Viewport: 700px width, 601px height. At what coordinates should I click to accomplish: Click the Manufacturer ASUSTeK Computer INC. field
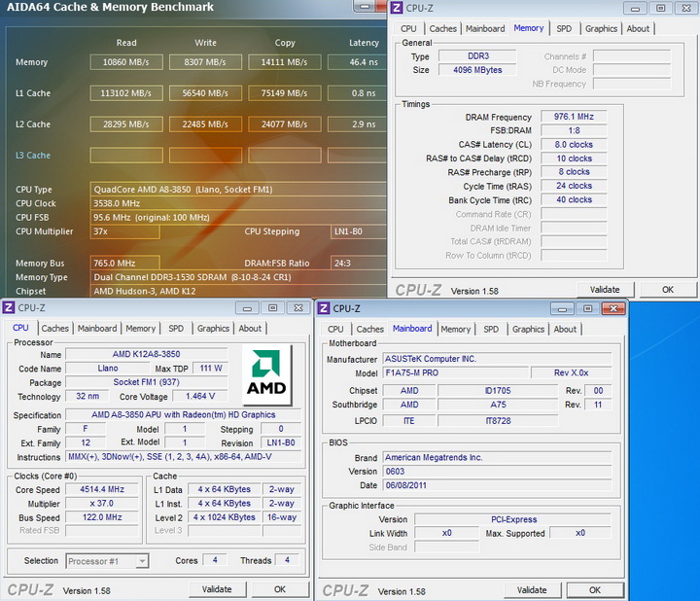497,359
